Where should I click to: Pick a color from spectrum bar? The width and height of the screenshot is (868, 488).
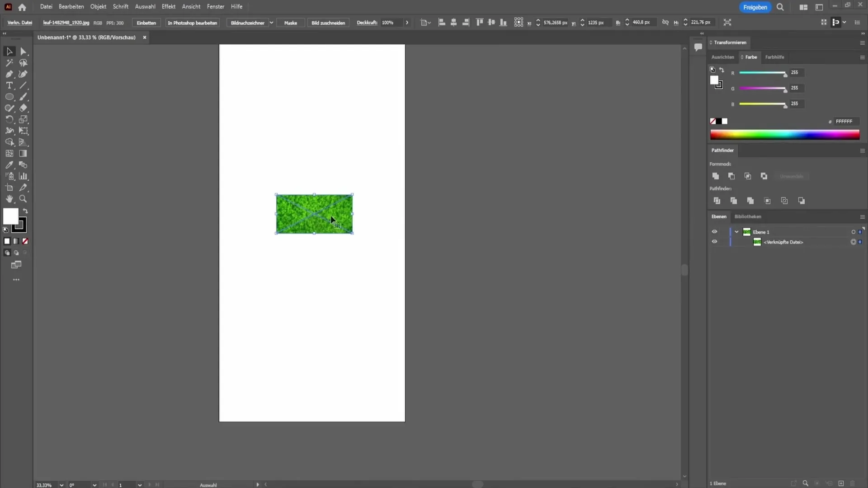tap(784, 135)
